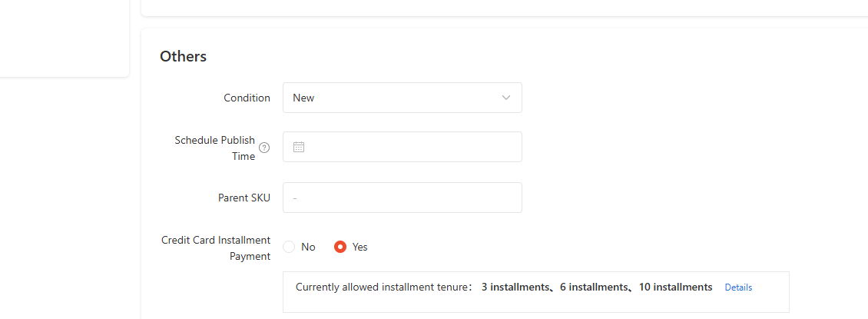
Task: Click the Others section heading
Action: (x=184, y=56)
